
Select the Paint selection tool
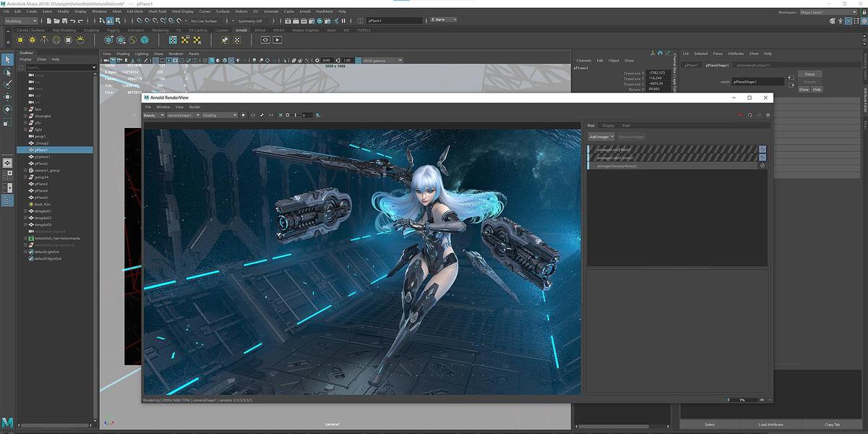(x=7, y=85)
